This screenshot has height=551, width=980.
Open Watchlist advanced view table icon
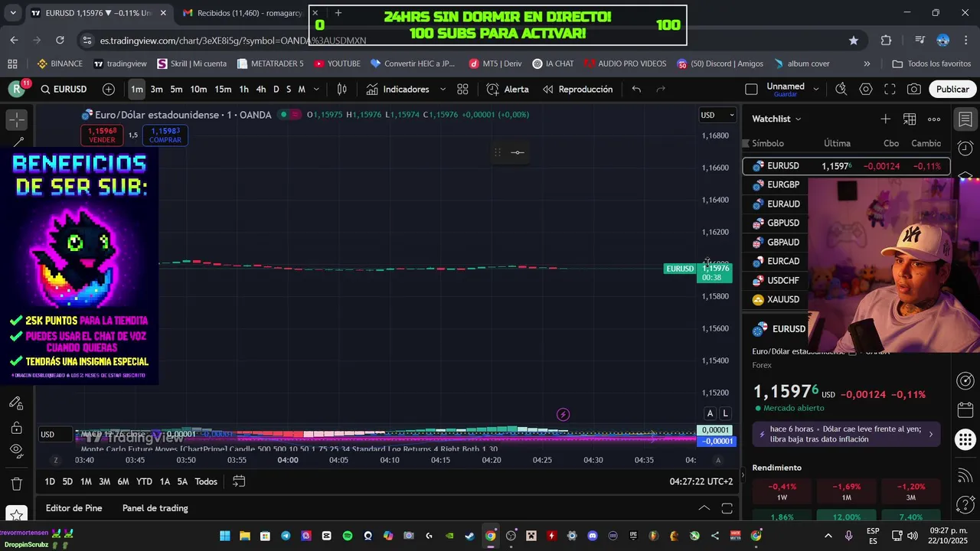tap(910, 119)
